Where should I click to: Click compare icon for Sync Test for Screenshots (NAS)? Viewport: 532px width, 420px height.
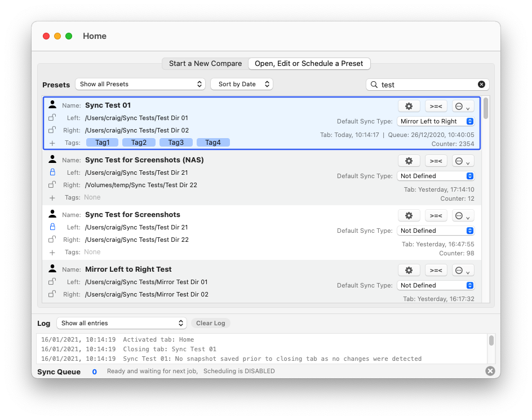coord(436,161)
